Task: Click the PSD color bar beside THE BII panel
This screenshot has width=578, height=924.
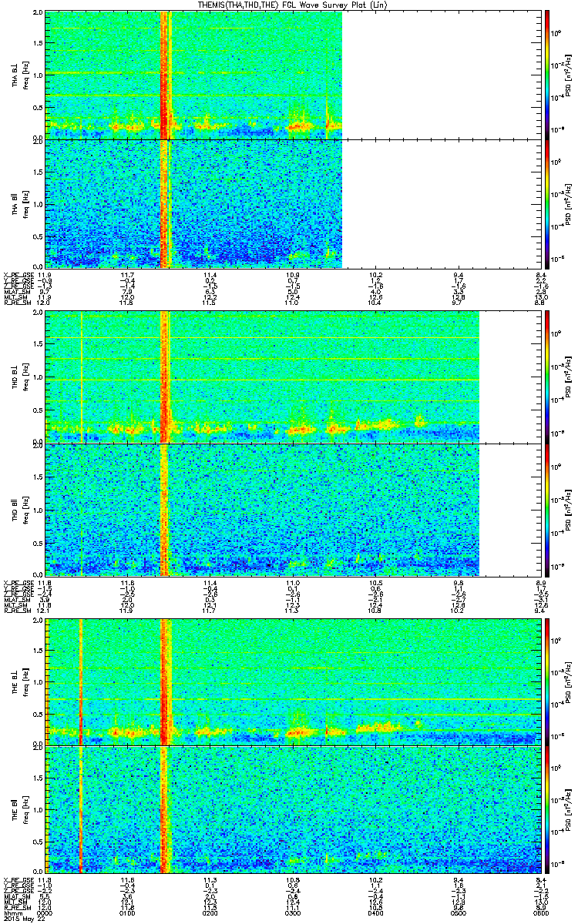Action: tap(546, 811)
